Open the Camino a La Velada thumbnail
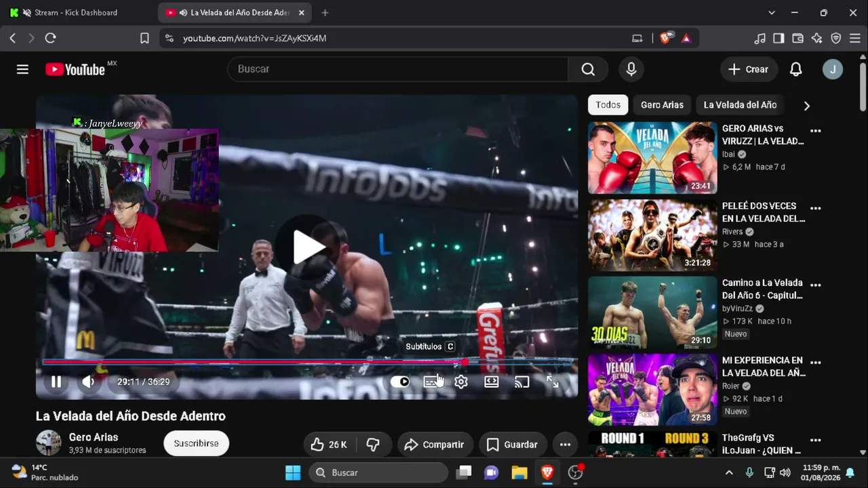 [x=652, y=312]
